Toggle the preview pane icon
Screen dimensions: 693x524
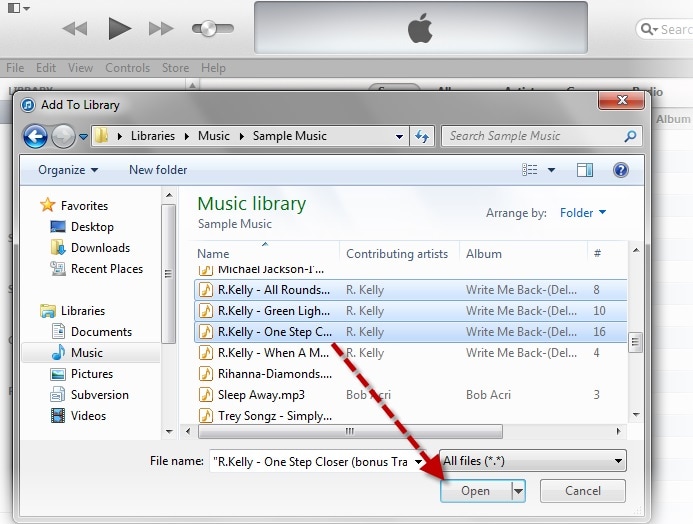pyautogui.click(x=585, y=170)
